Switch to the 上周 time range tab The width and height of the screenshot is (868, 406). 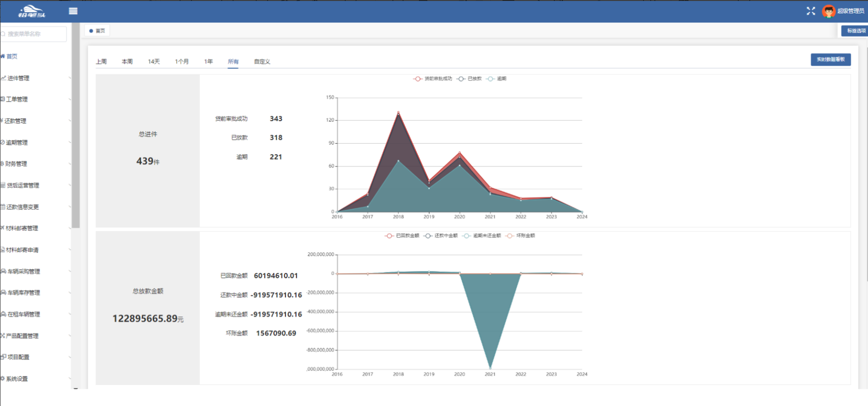[101, 62]
